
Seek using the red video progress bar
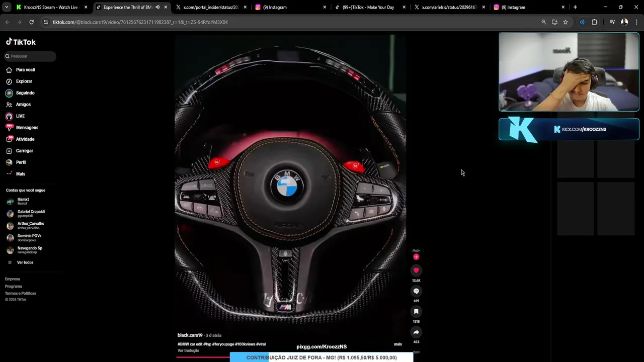click(203, 357)
